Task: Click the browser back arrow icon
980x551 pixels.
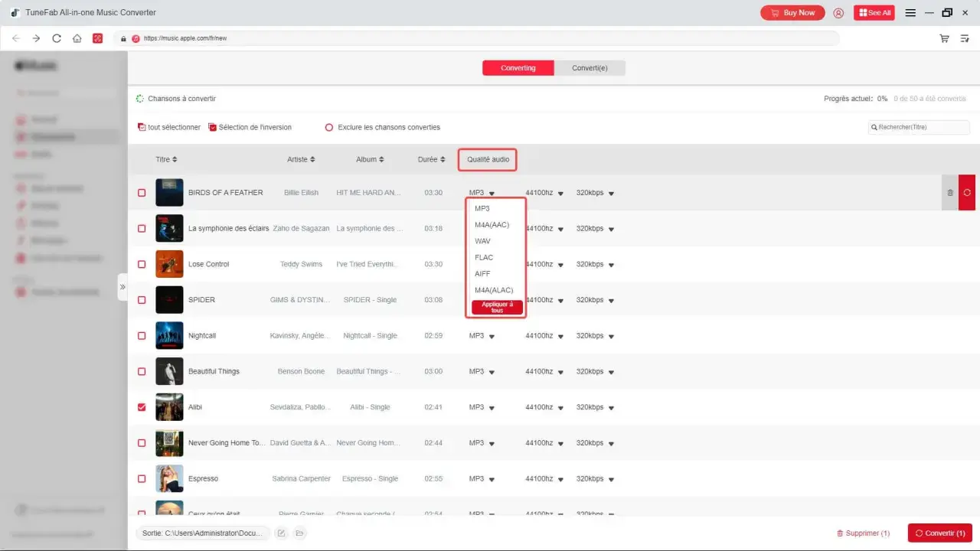Action: pos(16,38)
